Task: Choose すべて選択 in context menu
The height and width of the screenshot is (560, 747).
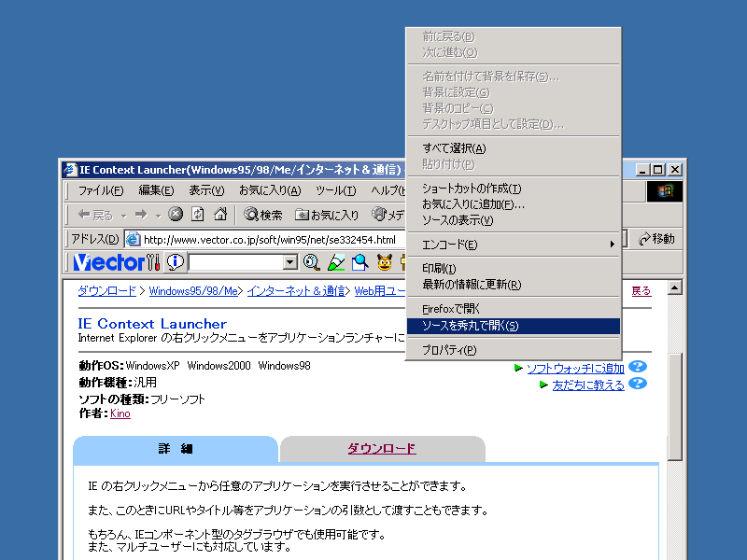Action: (x=513, y=148)
